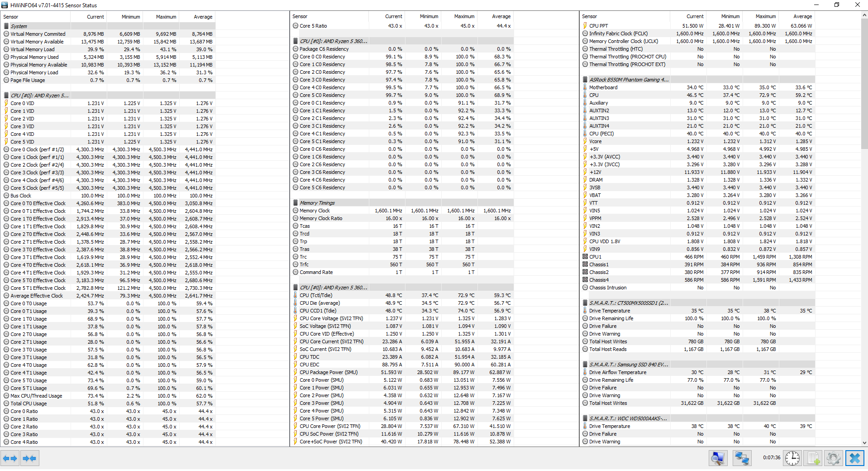Click the circle icon beside Chassis Intrusion
Viewport: 868px width, 471px height.
pos(585,288)
